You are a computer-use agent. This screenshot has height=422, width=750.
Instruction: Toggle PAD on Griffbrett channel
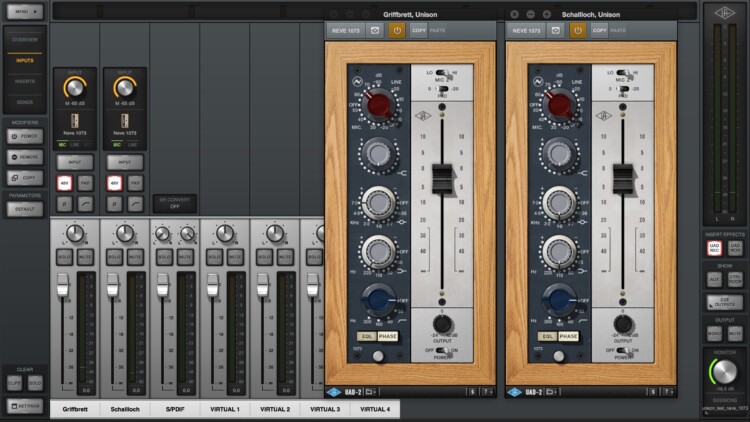click(x=85, y=183)
